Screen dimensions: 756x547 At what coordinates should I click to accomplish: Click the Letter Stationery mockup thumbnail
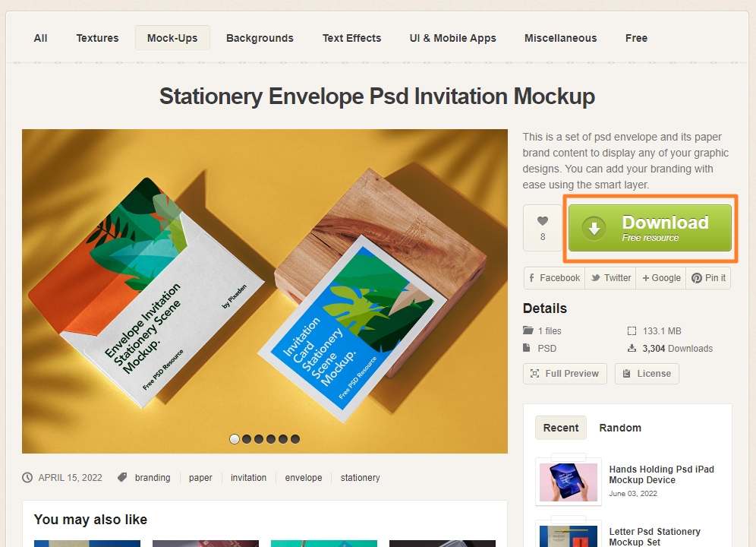pos(569,536)
